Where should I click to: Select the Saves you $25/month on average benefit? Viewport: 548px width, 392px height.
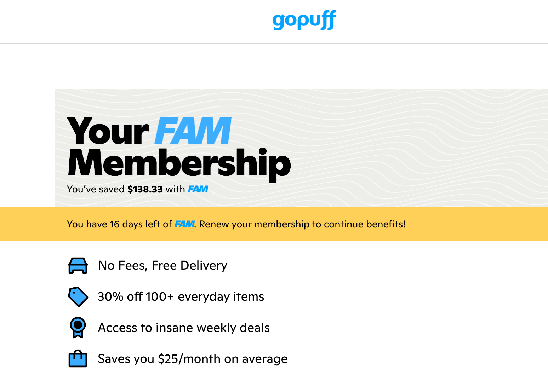click(193, 359)
